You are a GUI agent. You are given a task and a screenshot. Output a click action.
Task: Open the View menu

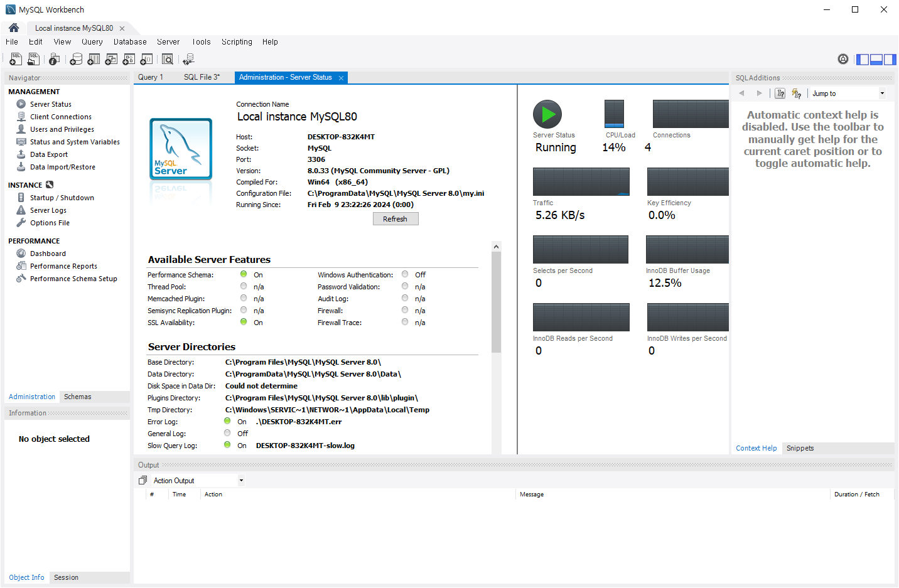click(62, 42)
